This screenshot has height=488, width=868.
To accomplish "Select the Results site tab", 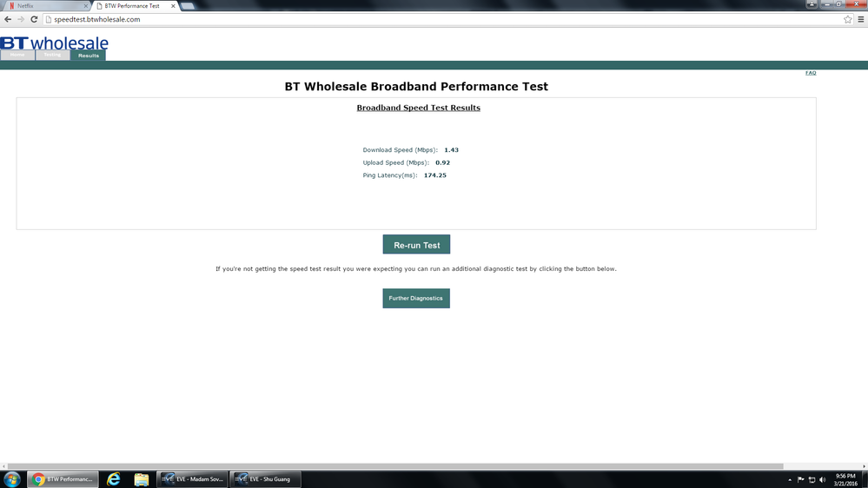I will (x=88, y=56).
